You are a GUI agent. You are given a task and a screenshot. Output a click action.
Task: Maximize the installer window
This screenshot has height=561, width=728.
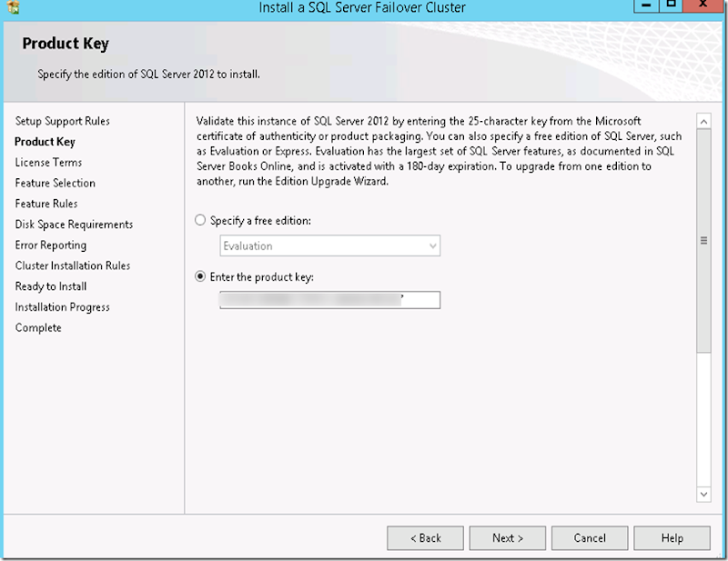click(x=672, y=5)
